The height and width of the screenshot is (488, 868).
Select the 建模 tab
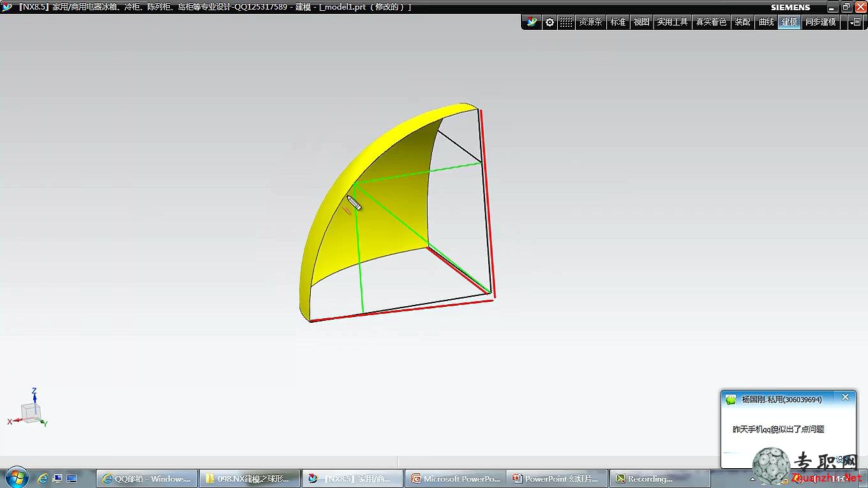click(789, 22)
